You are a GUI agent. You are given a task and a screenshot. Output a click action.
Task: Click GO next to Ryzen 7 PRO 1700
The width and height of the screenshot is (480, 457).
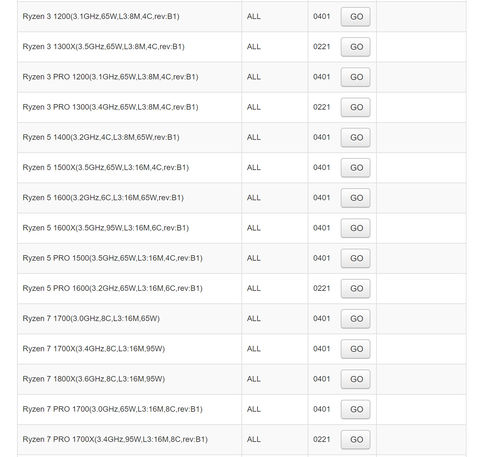pos(355,409)
